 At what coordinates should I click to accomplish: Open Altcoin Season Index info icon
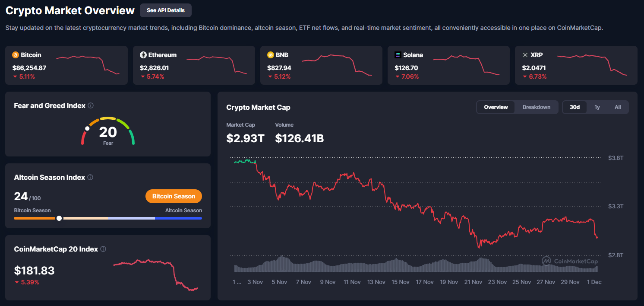(x=90, y=177)
